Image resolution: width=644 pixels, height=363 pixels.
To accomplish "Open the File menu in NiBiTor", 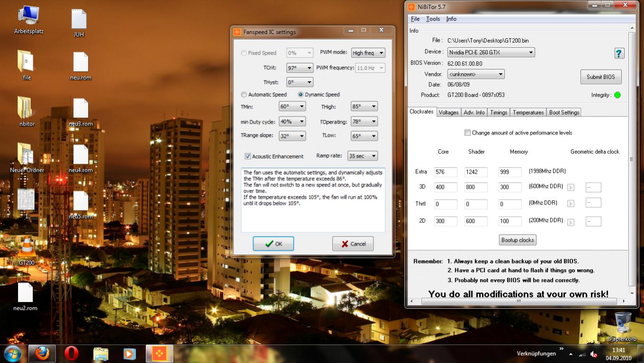I will tap(415, 19).
